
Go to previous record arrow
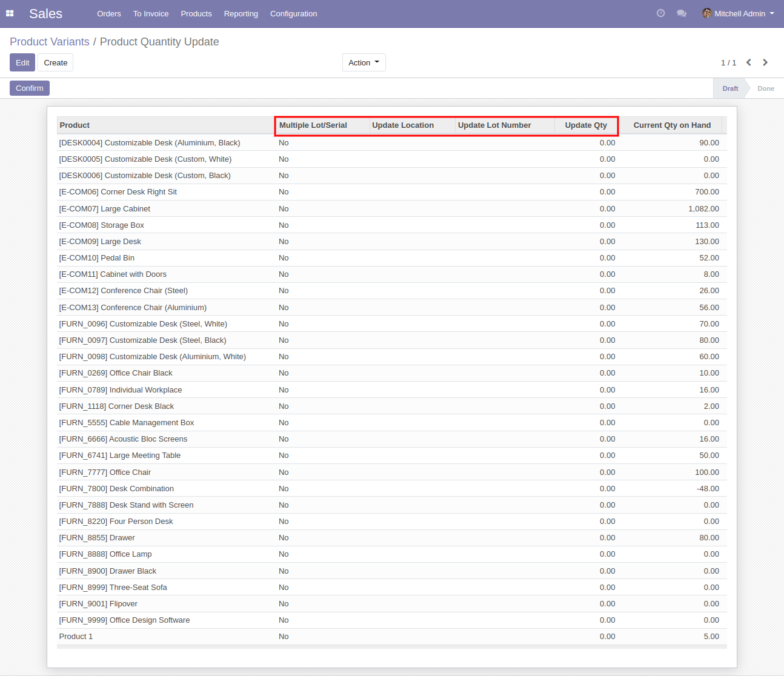tap(749, 62)
